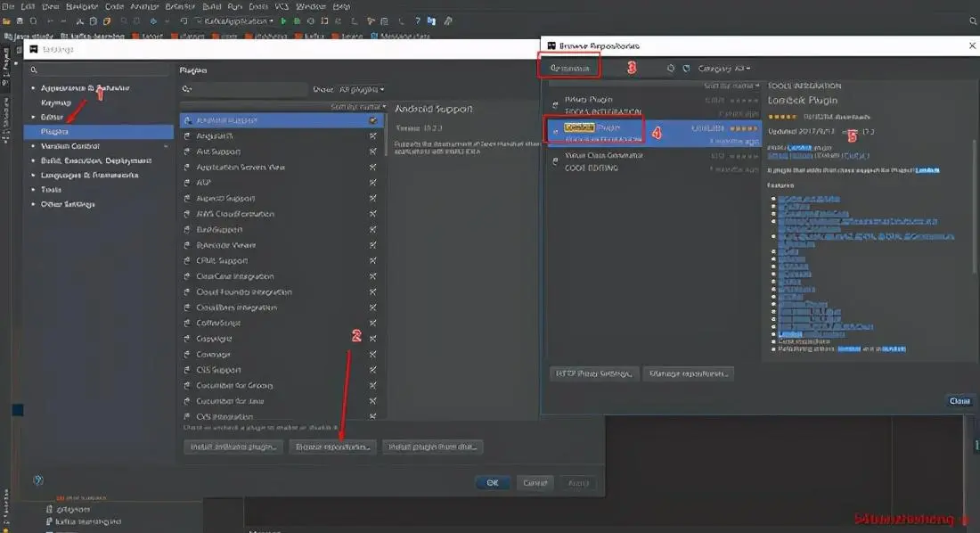Viewport: 980px width, 533px height.
Task: Toggle the Android Support plugin checkbox
Action: pos(372,120)
